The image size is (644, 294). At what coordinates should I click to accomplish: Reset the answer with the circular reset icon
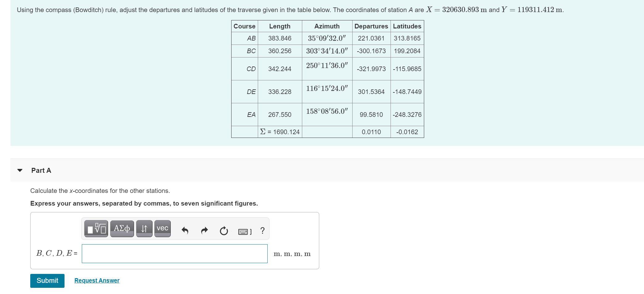tap(223, 229)
